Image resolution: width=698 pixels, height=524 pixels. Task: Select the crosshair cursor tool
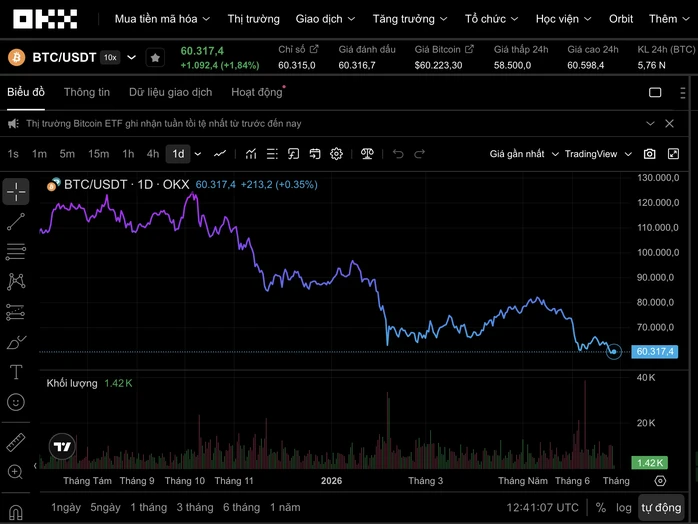point(16,191)
